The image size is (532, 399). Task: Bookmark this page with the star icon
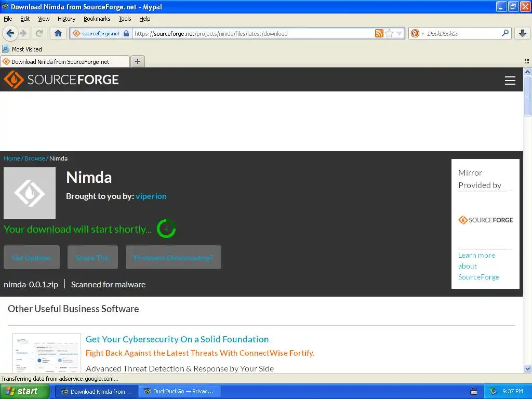click(390, 33)
